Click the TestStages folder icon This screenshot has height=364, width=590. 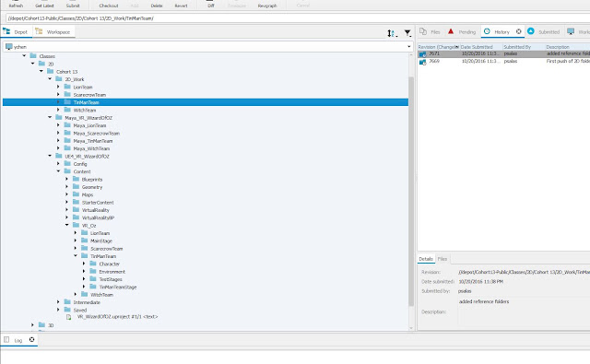click(93, 279)
